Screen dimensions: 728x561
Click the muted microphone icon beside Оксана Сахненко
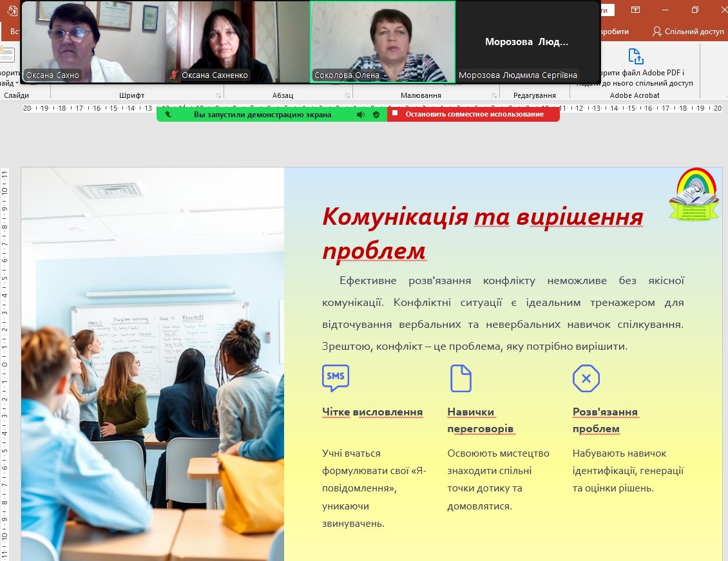coord(173,75)
